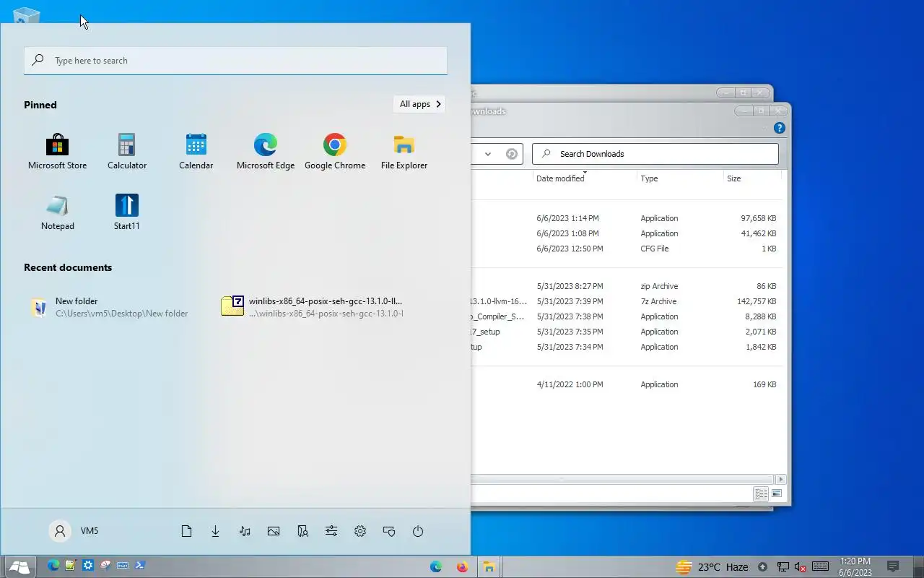The image size is (924, 578).
Task: Open the touch keyboard tray icon
Action: pos(820,566)
